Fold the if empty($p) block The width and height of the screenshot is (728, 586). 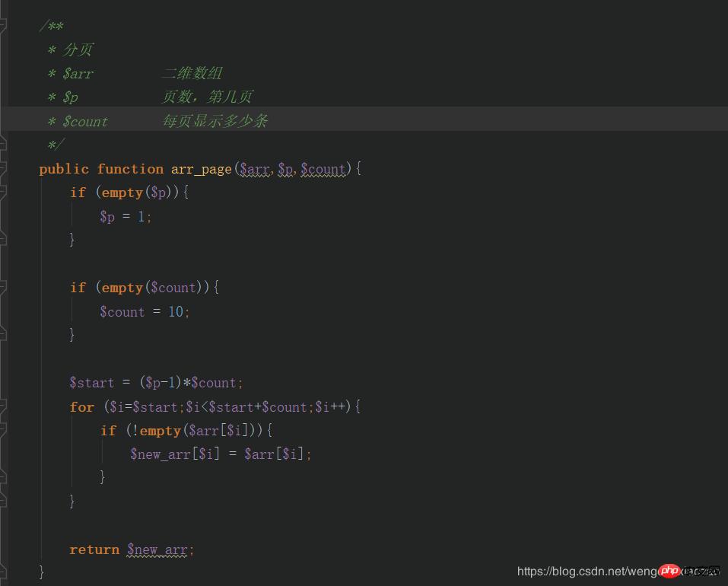click(3, 193)
